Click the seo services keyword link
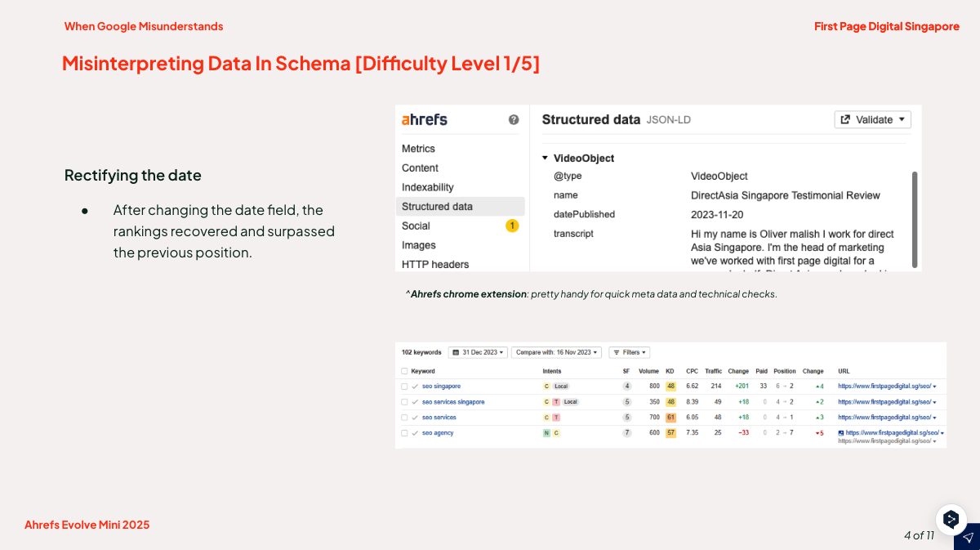The image size is (980, 550). [439, 418]
